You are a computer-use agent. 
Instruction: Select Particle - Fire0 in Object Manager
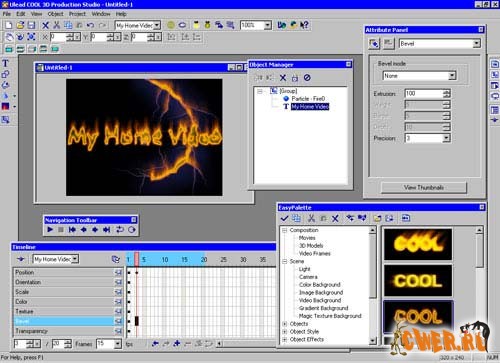click(x=308, y=99)
